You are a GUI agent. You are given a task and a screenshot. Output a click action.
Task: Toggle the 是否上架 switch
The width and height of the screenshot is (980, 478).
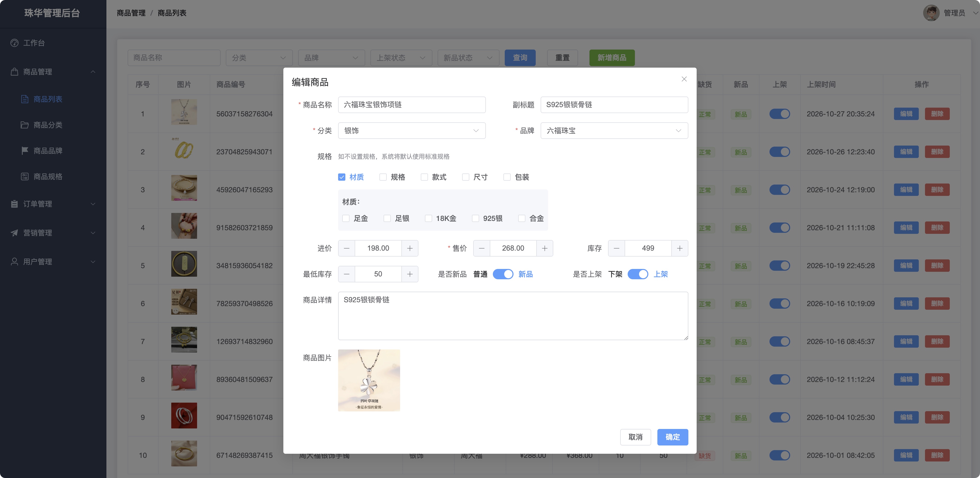click(638, 274)
